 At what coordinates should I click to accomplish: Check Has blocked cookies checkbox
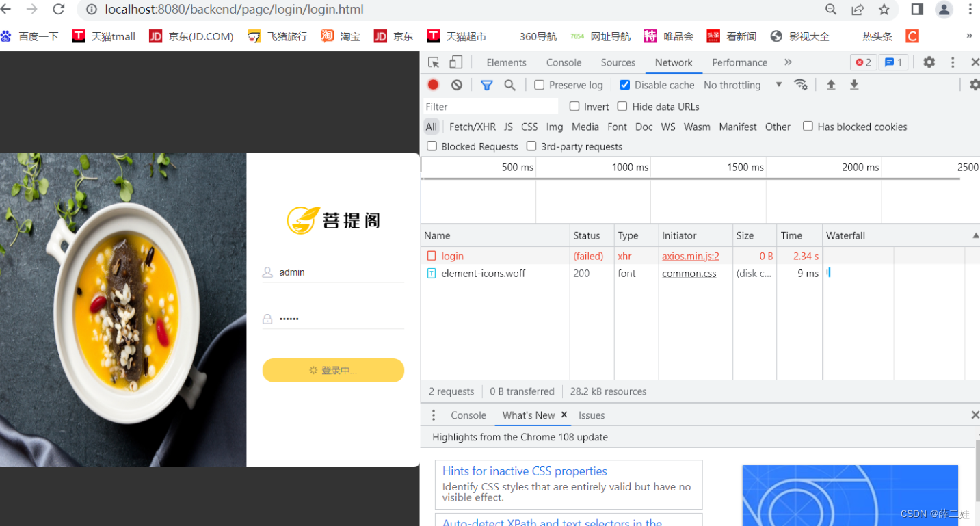pos(808,126)
